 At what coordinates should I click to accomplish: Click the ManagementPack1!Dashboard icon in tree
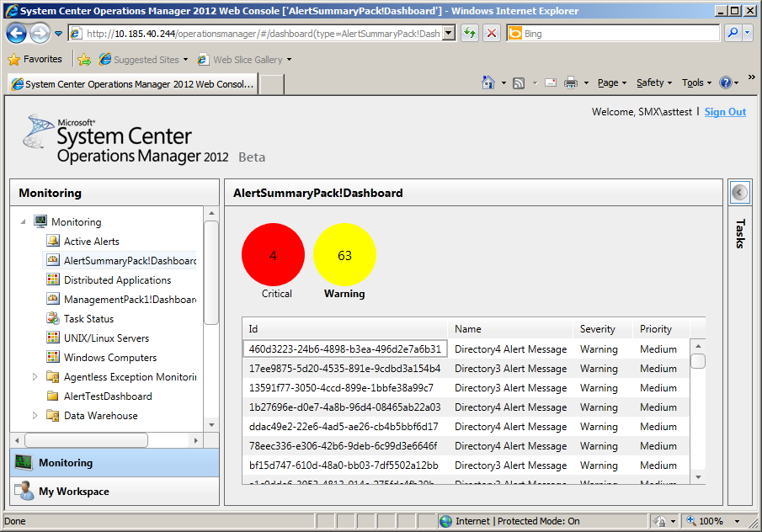point(53,299)
